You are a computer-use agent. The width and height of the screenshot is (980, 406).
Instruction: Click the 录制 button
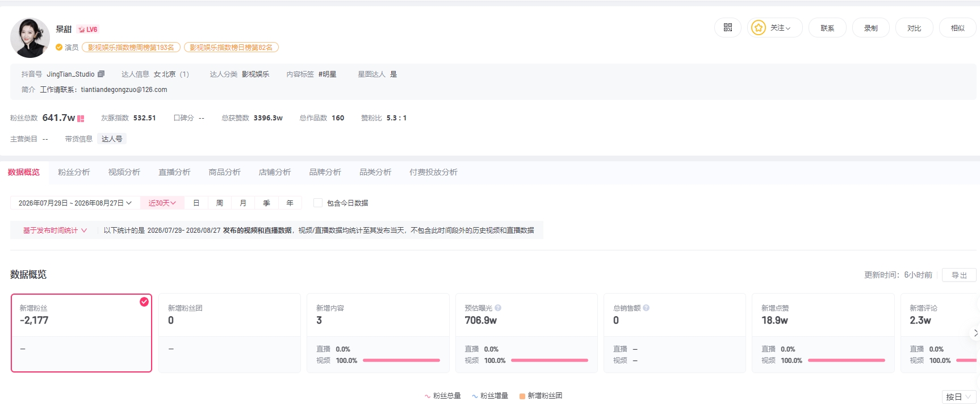pos(871,28)
